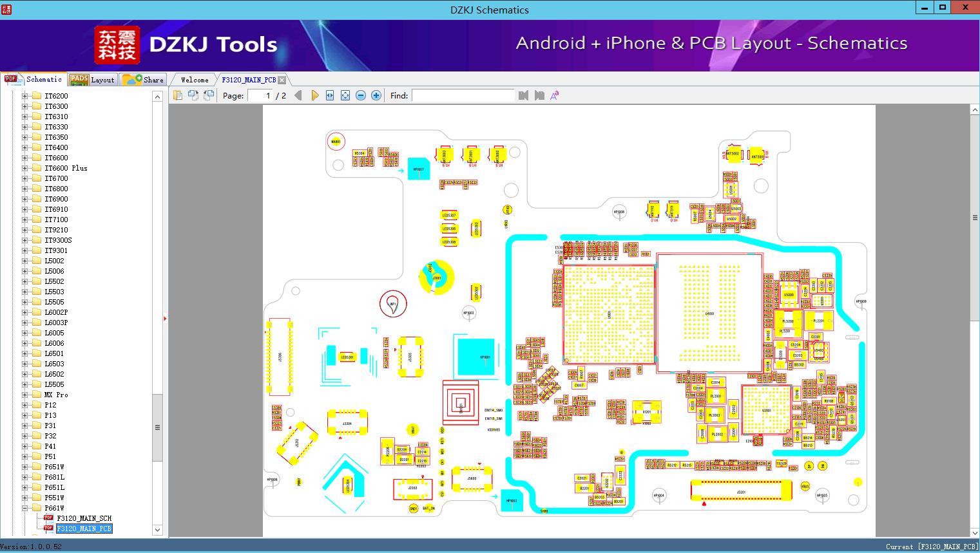Go to the previous page
Screen dimensions: 980x553
coord(298,95)
